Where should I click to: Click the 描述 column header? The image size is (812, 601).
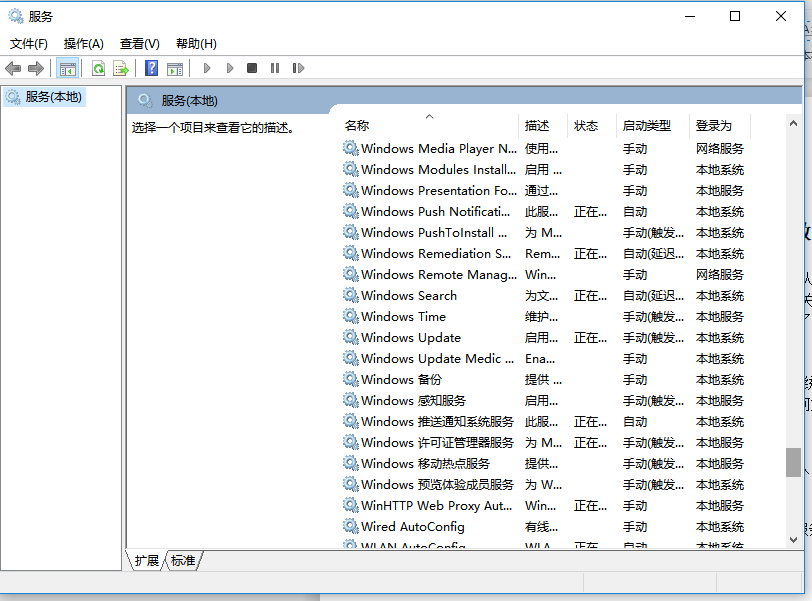tap(544, 126)
